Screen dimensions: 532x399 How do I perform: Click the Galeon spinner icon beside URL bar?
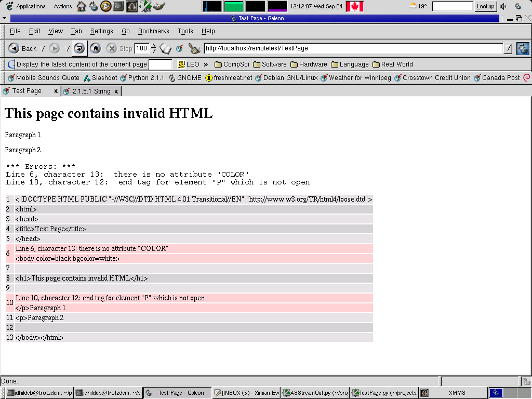tap(523, 48)
